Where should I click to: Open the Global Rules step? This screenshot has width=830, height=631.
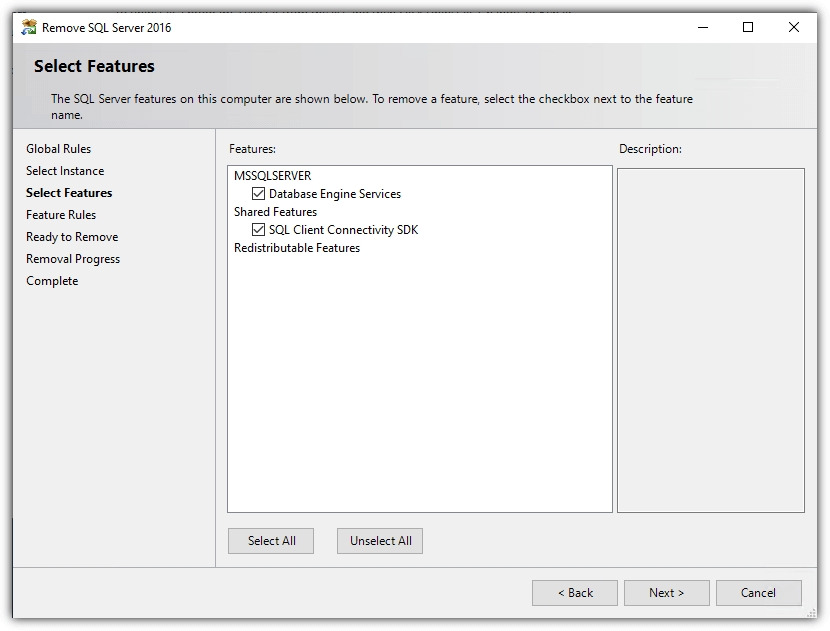pyautogui.click(x=59, y=149)
